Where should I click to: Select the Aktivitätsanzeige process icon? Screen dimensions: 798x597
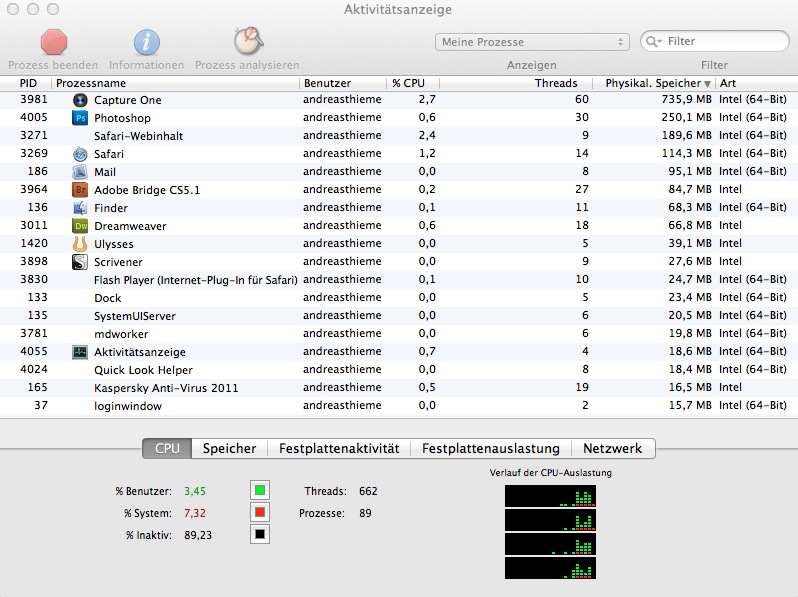click(x=80, y=352)
